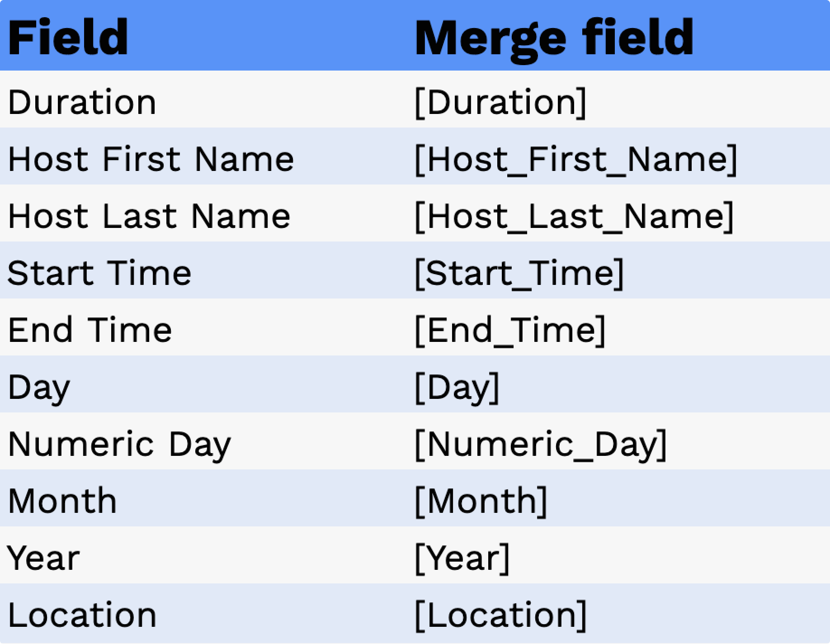Select the Location field cell

point(82,615)
